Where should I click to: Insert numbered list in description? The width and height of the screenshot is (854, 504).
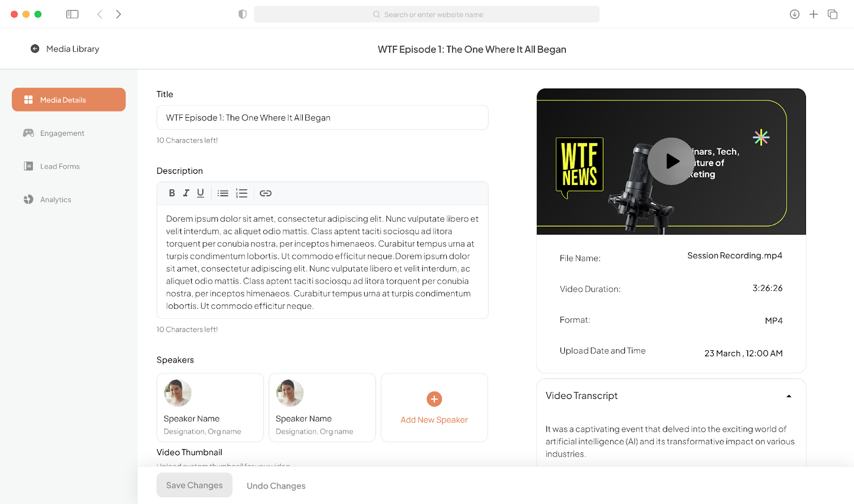pyautogui.click(x=242, y=193)
